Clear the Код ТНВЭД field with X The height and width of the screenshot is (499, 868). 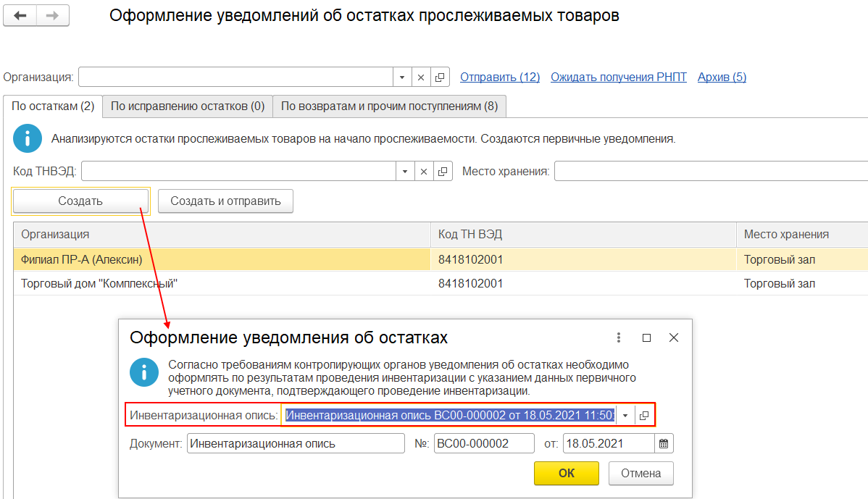pyautogui.click(x=424, y=172)
